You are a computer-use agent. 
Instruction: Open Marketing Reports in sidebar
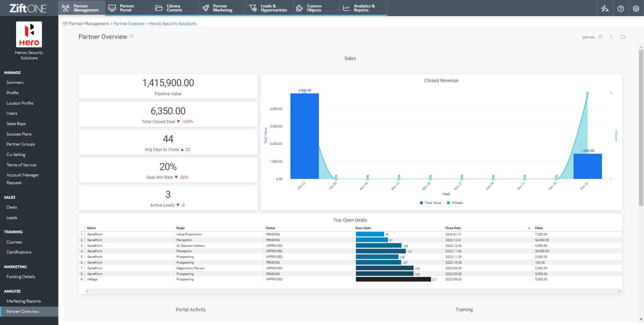[x=23, y=301]
